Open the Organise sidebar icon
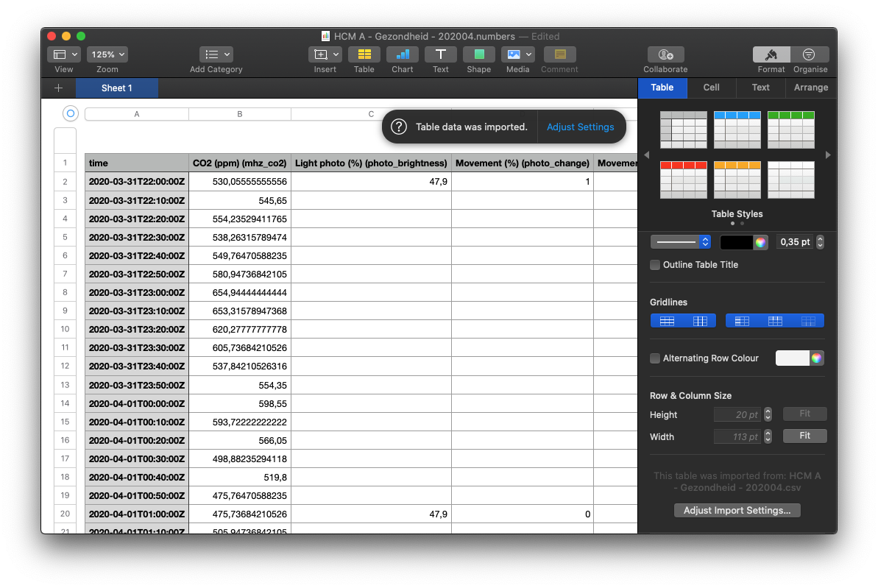Screen dimensions: 878x588 pyautogui.click(x=810, y=54)
